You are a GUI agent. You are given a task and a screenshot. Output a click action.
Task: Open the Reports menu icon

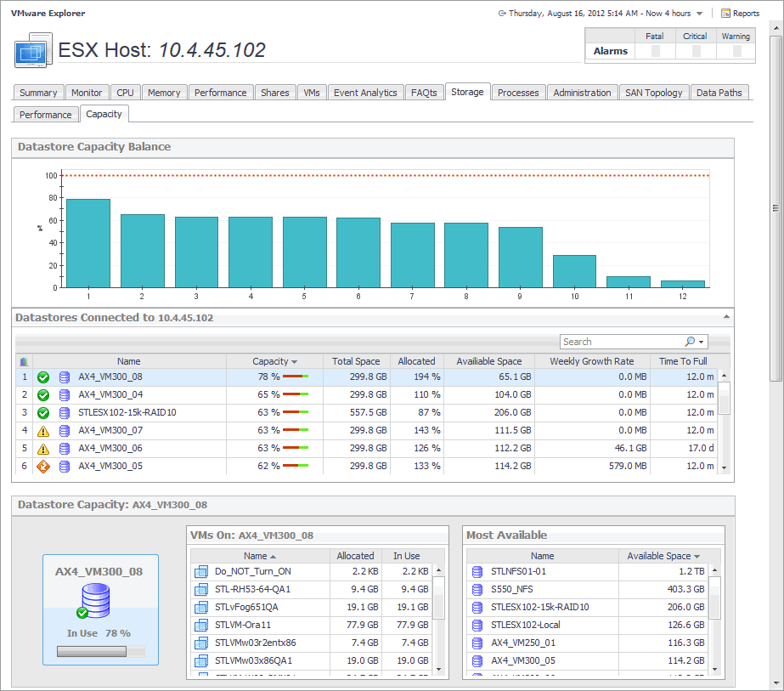click(x=725, y=14)
